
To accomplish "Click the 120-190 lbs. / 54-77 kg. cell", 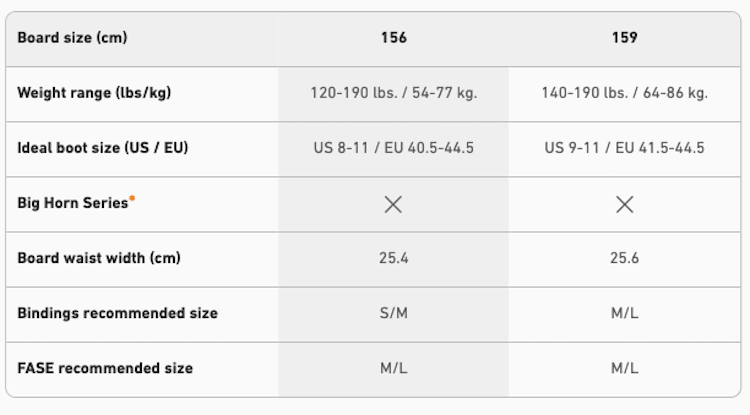I will click(x=393, y=93).
